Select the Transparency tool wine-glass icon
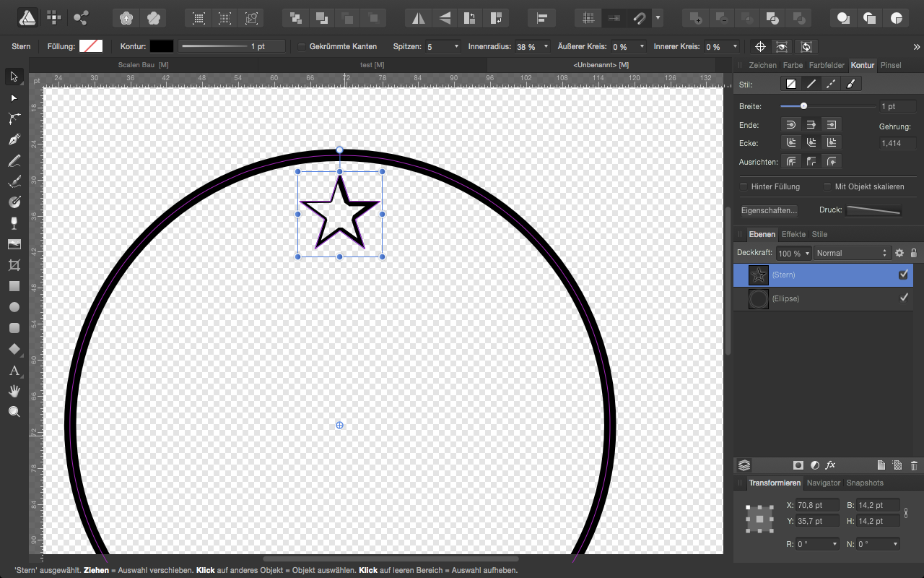This screenshot has height=578, width=924. tap(14, 223)
